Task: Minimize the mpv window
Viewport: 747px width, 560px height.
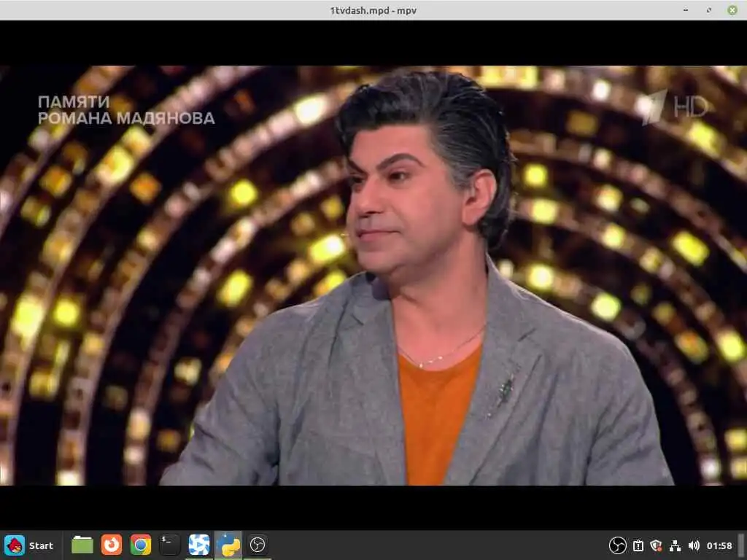Action: (686, 10)
